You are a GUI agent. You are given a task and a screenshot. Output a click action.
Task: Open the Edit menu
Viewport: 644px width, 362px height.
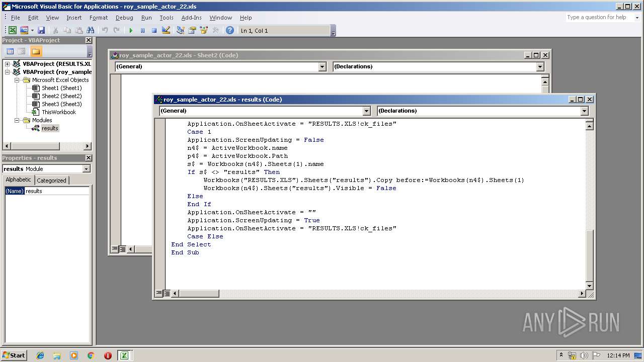click(x=33, y=18)
